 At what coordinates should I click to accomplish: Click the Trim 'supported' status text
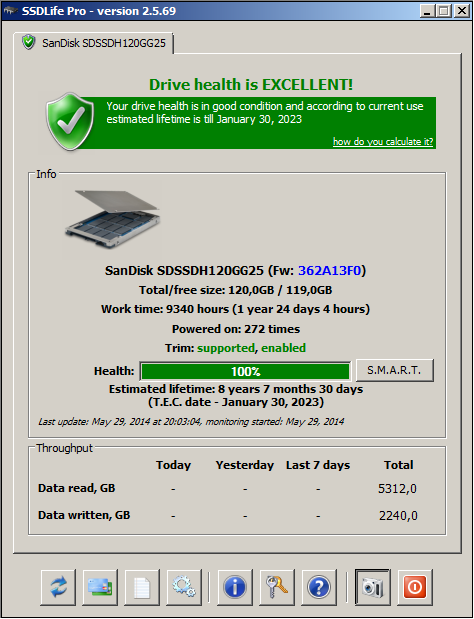pyautogui.click(x=226, y=348)
